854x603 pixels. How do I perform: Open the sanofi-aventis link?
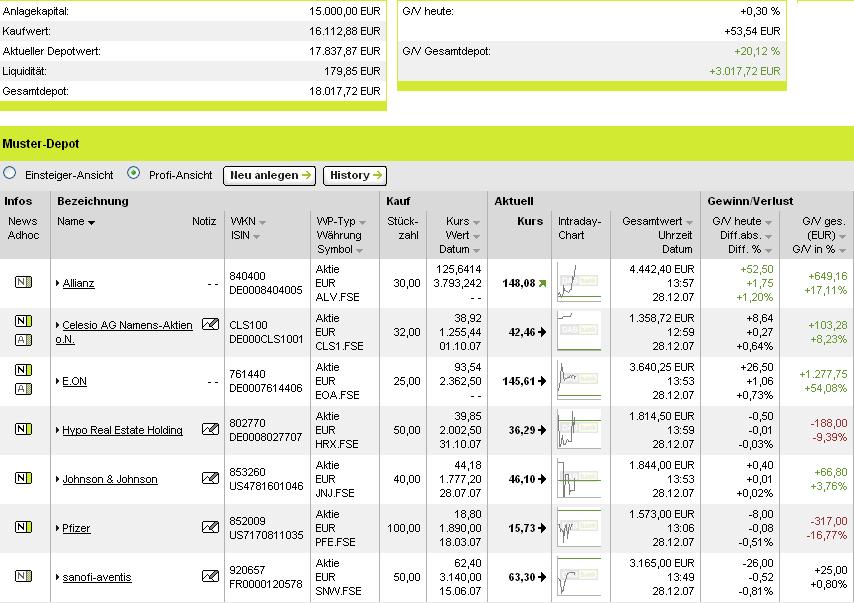click(97, 577)
